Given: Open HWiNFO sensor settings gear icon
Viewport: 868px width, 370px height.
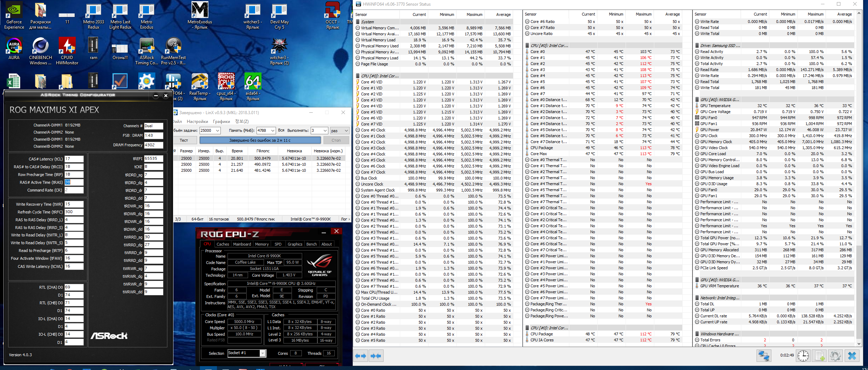Looking at the screenshot, I should coord(835,356).
